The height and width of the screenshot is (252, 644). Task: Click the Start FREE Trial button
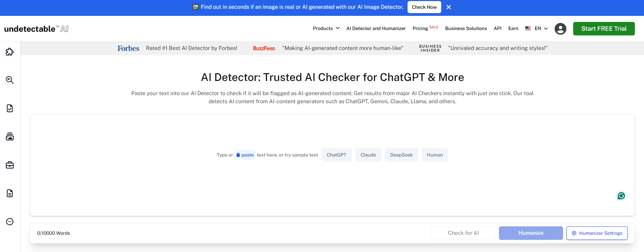pyautogui.click(x=604, y=29)
